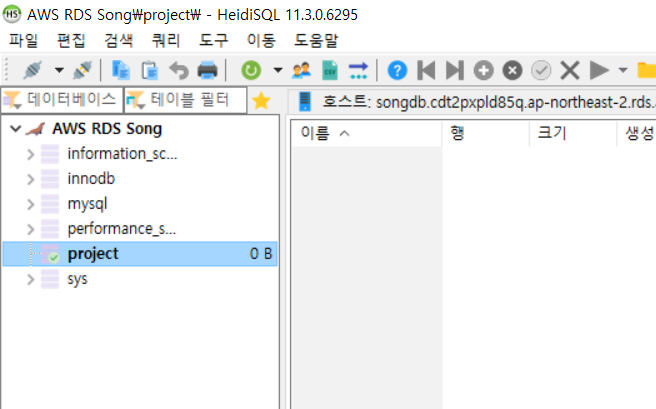Screen dimensions: 656x409
Task: Open the 검색 menu
Action: point(119,41)
